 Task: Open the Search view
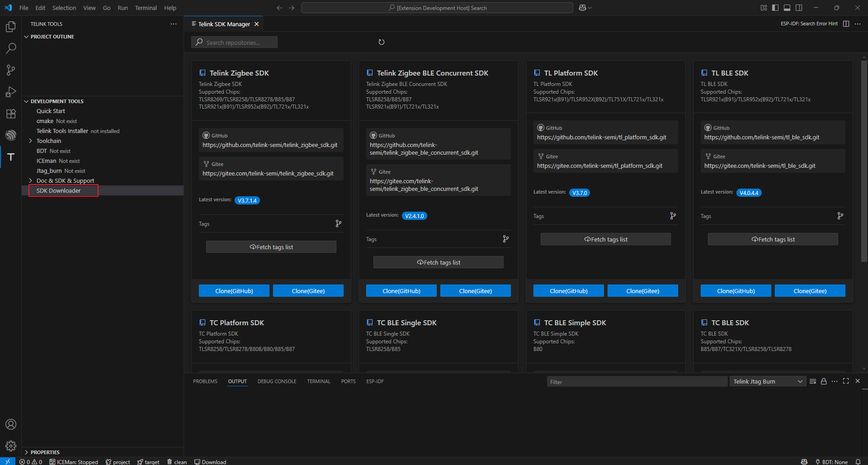pyautogui.click(x=11, y=48)
